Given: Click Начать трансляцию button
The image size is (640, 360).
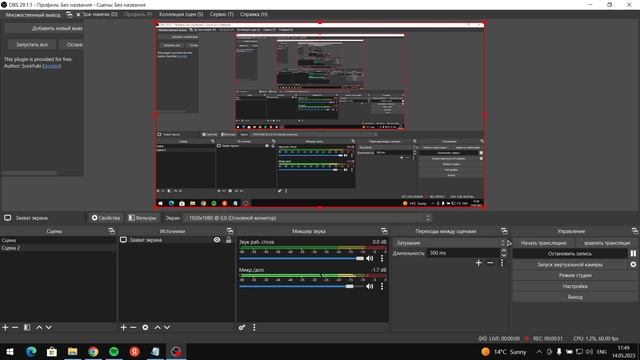Looking at the screenshot, I should click(x=543, y=243).
